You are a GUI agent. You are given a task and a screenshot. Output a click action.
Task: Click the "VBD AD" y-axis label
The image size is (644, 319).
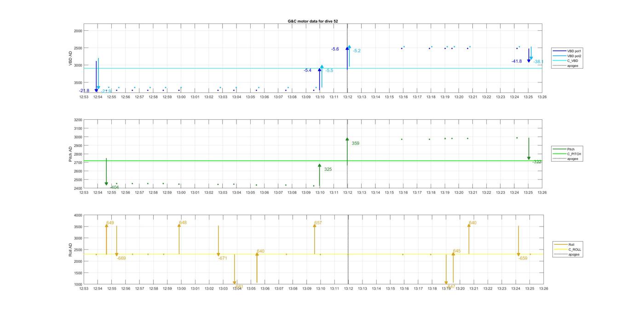pos(70,58)
